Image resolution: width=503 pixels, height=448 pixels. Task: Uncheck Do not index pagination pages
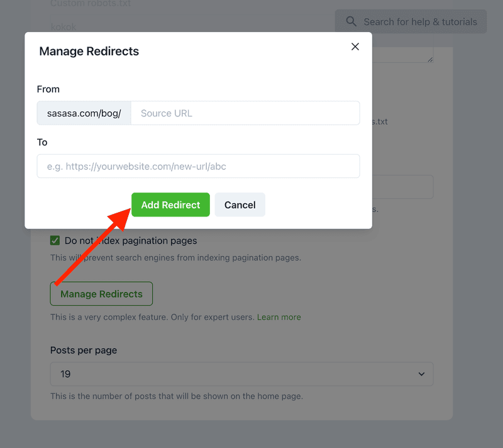click(55, 240)
